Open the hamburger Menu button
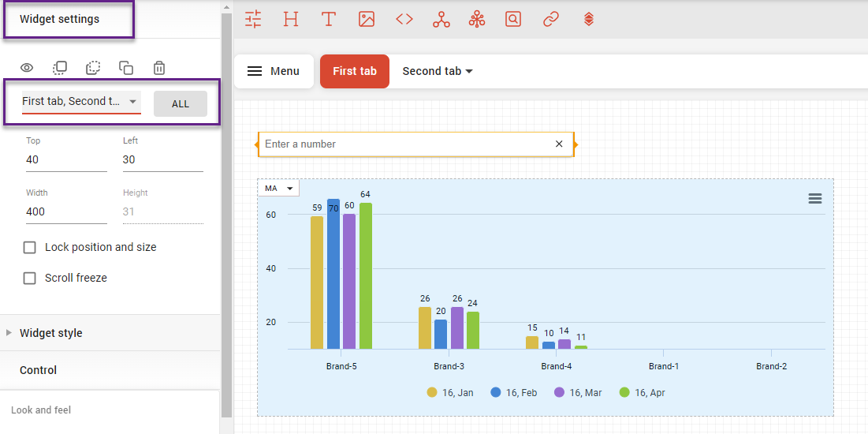Image resolution: width=868 pixels, height=434 pixels. point(274,71)
